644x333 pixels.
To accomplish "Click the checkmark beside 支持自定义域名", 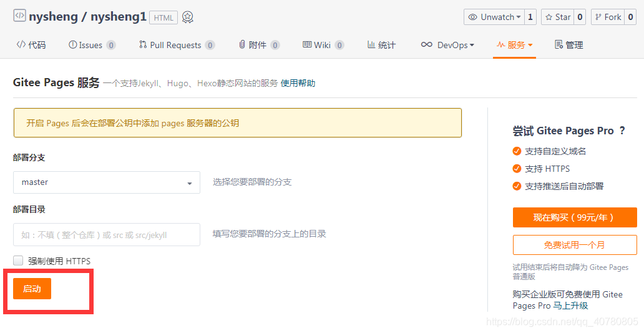I will tap(517, 151).
